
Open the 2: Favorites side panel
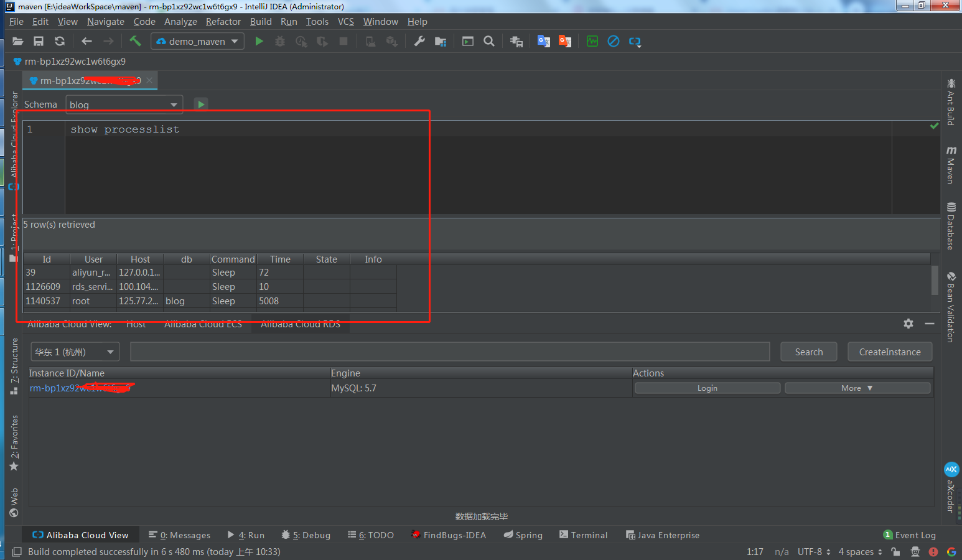pyautogui.click(x=14, y=443)
